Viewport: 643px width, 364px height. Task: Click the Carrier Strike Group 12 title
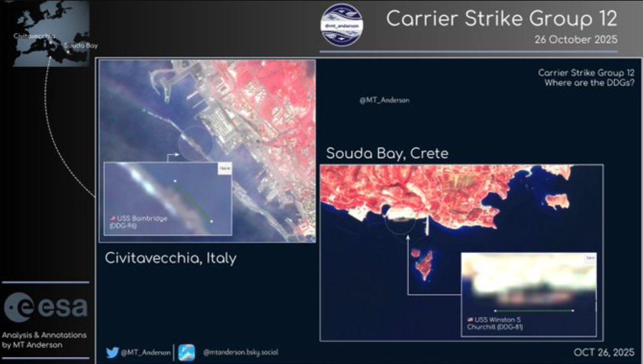(501, 19)
